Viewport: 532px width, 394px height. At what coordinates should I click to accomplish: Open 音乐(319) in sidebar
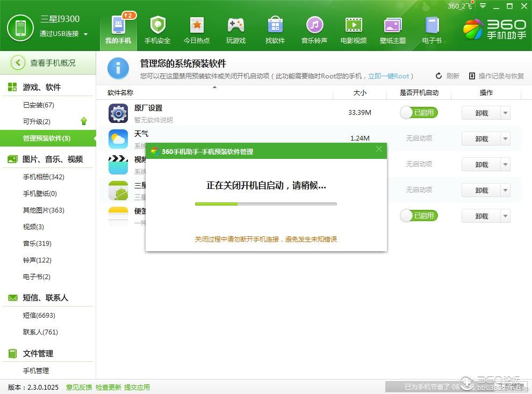[37, 243]
